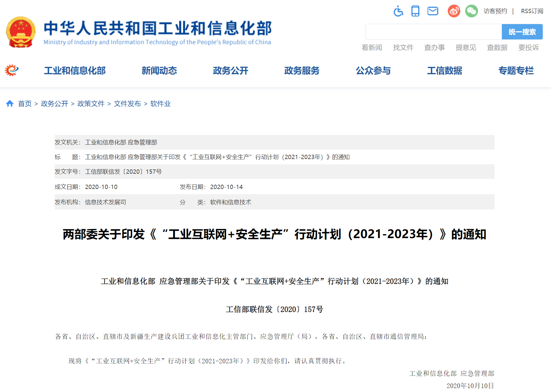Click the home icon in breadcrumb

click(x=10, y=104)
